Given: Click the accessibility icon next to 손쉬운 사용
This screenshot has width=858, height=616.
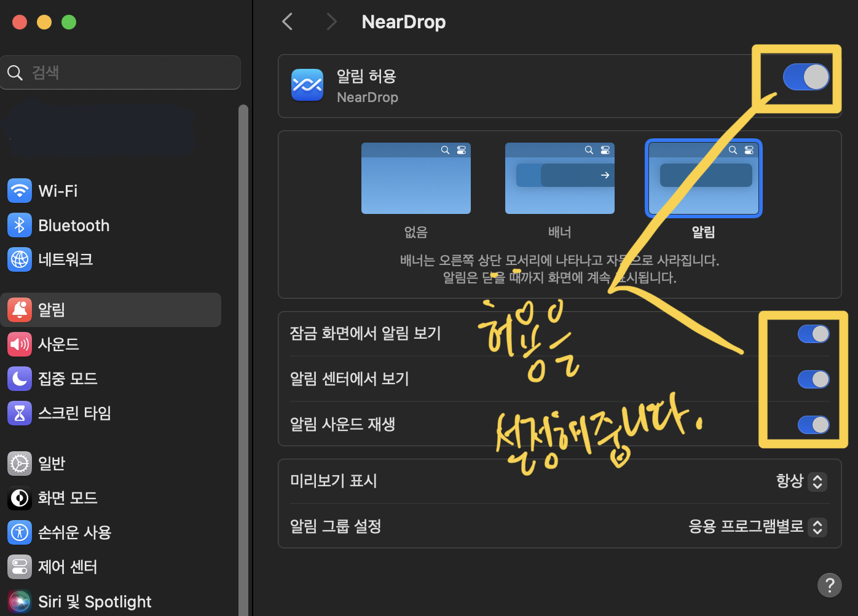Looking at the screenshot, I should point(20,532).
